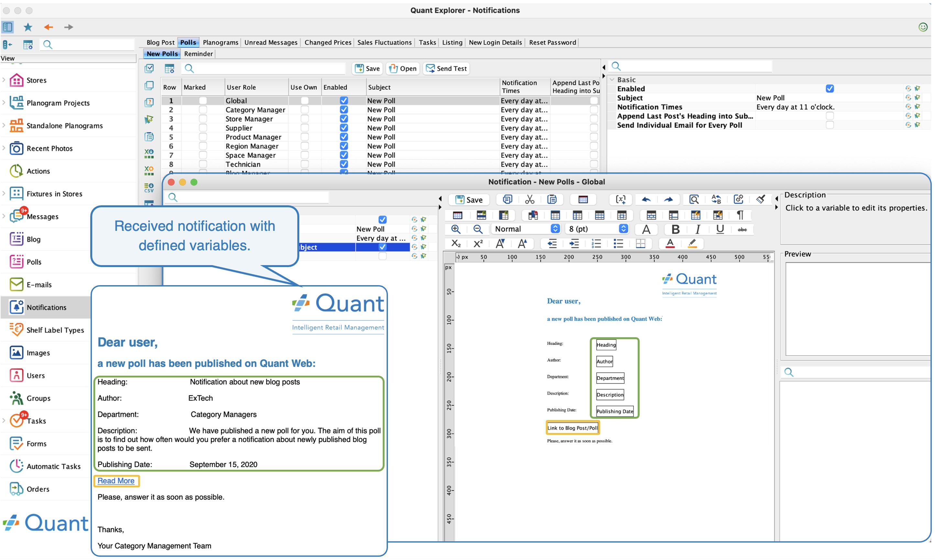Screen dimensions: 935x560
Task: Switch to the Blog Post tab
Action: (160, 43)
